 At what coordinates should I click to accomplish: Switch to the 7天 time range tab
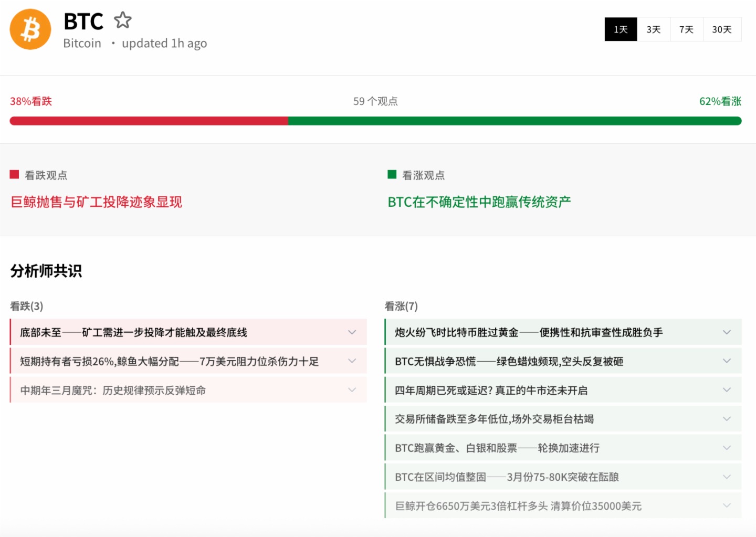coord(686,29)
